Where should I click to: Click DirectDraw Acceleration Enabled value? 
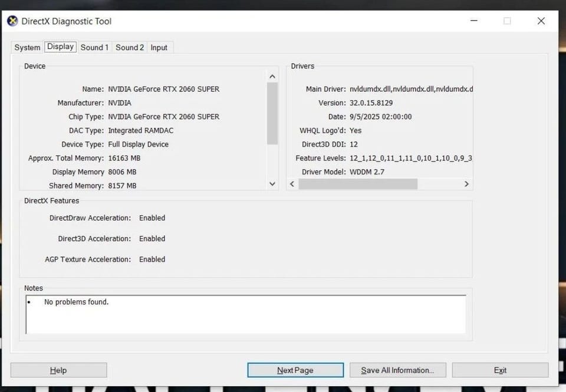click(152, 218)
